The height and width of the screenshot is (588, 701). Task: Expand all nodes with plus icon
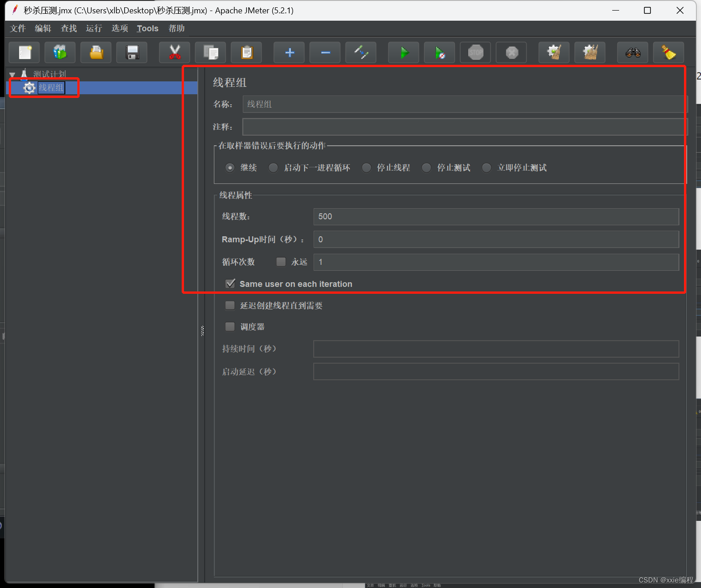tap(289, 52)
